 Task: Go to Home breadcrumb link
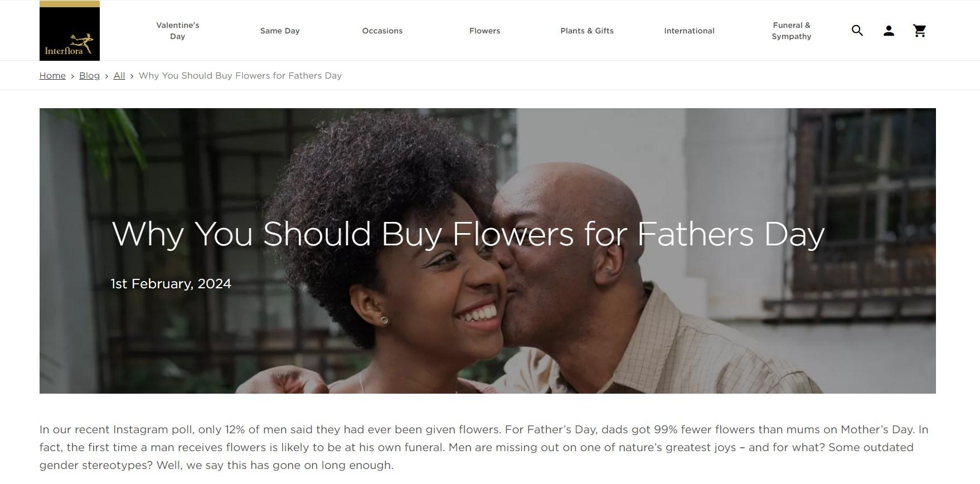point(52,75)
